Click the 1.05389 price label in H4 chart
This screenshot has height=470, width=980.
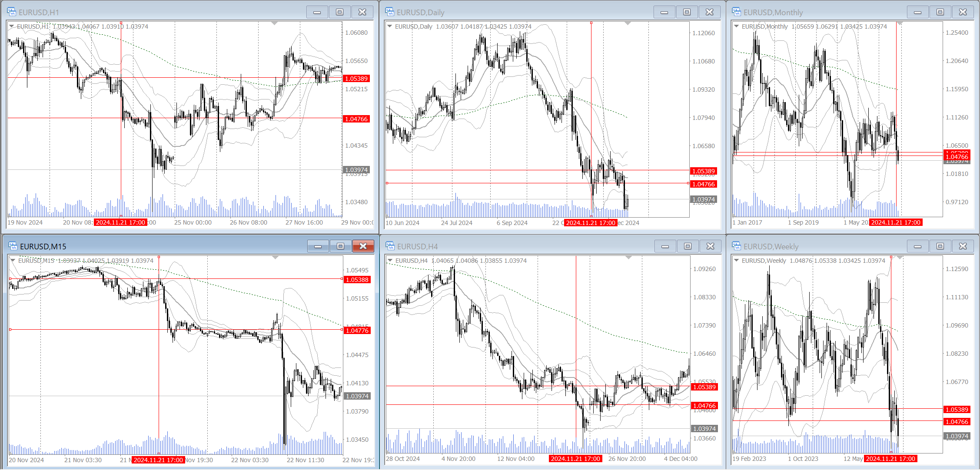(x=704, y=387)
